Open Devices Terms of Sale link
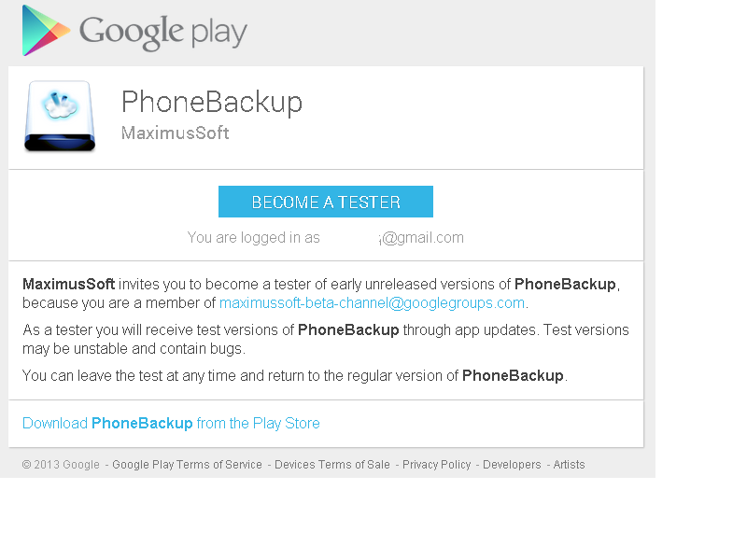The height and width of the screenshot is (560, 747). (x=332, y=465)
